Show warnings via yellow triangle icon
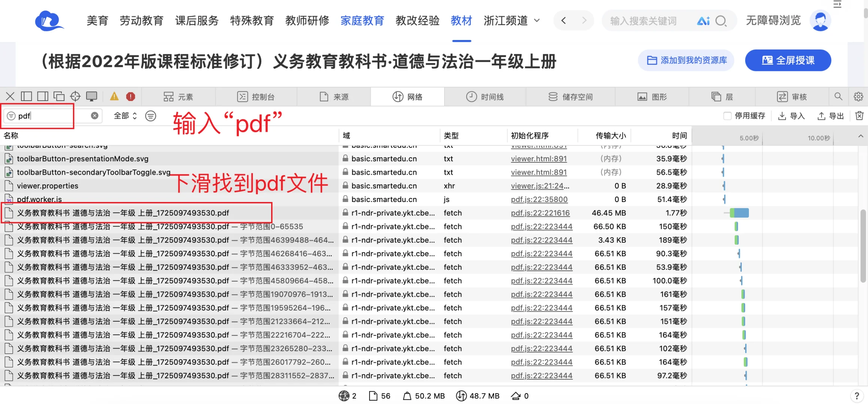The width and height of the screenshot is (868, 404). [x=114, y=97]
